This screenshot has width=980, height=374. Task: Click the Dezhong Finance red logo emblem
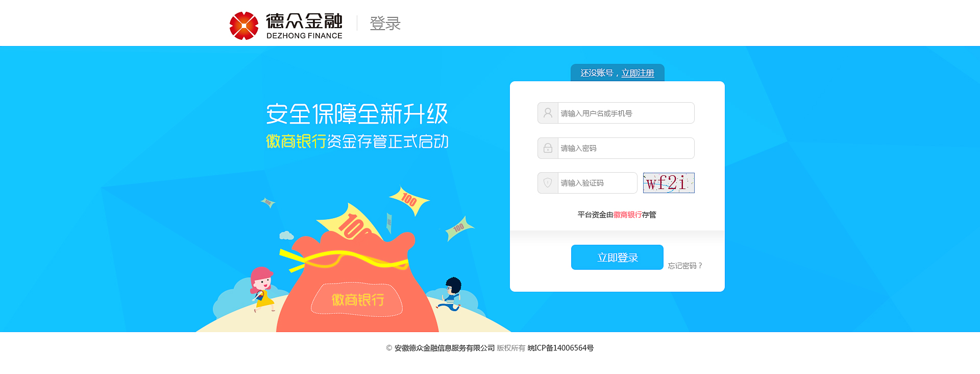pos(244,26)
